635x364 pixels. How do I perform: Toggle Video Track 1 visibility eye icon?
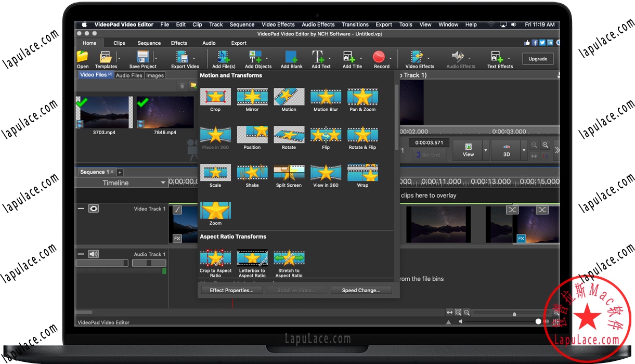(x=94, y=208)
